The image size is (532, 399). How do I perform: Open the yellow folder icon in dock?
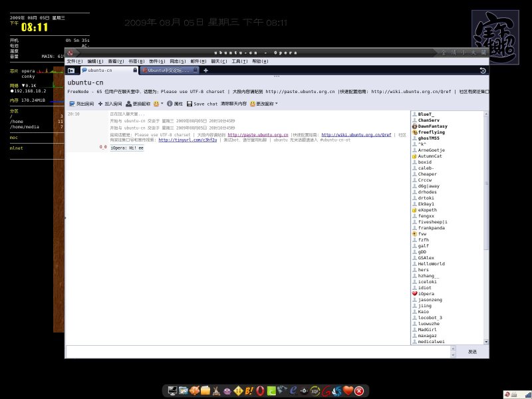point(205,391)
